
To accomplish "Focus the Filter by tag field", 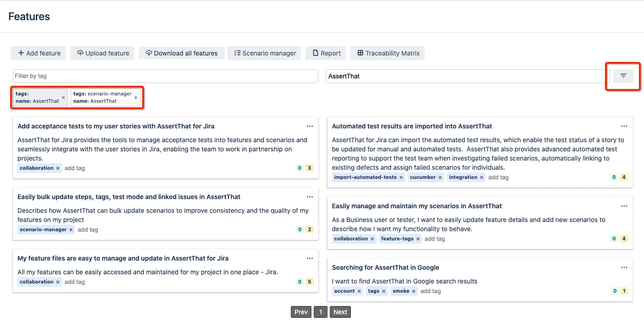I will 165,76.
